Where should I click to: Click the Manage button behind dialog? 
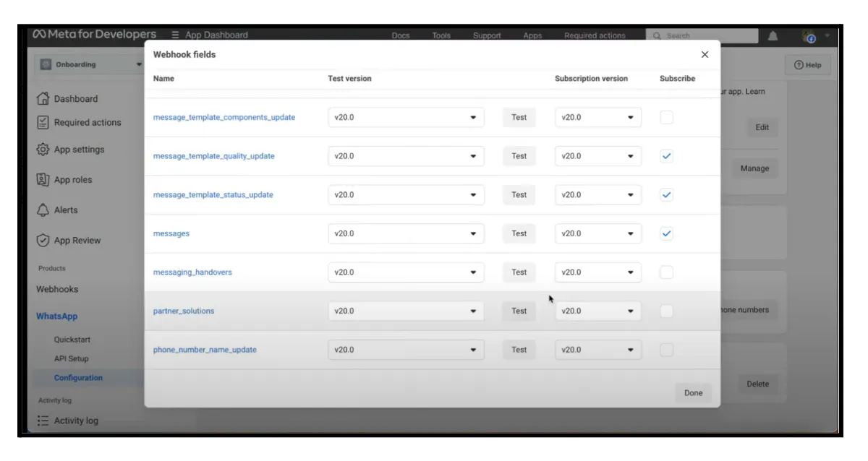click(754, 168)
